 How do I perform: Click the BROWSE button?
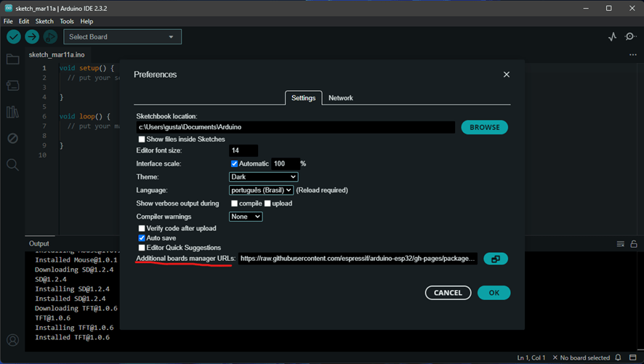[x=484, y=127]
